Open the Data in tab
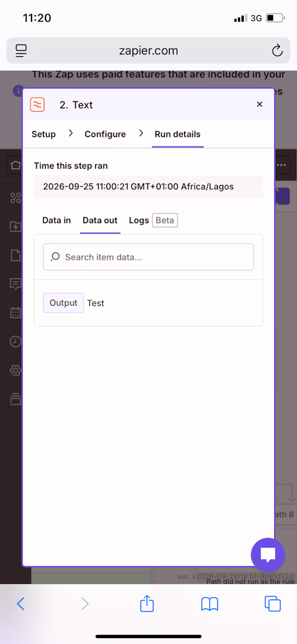 pyautogui.click(x=57, y=220)
